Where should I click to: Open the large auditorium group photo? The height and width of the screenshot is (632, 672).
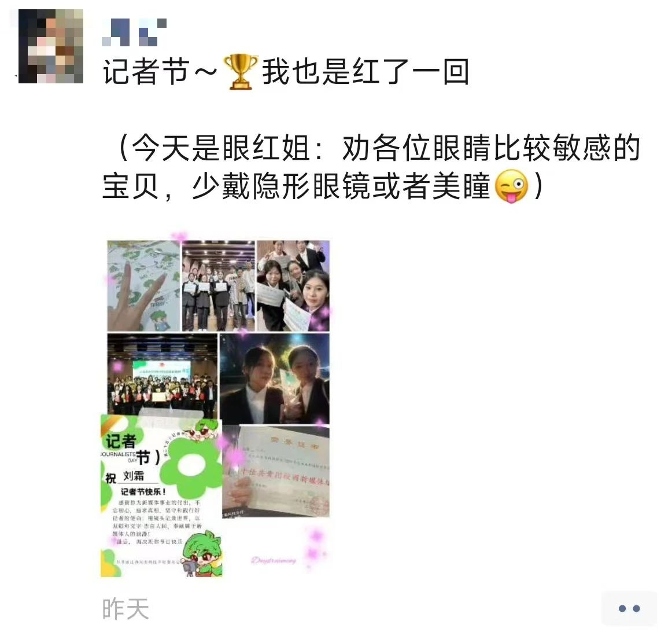[x=163, y=374]
